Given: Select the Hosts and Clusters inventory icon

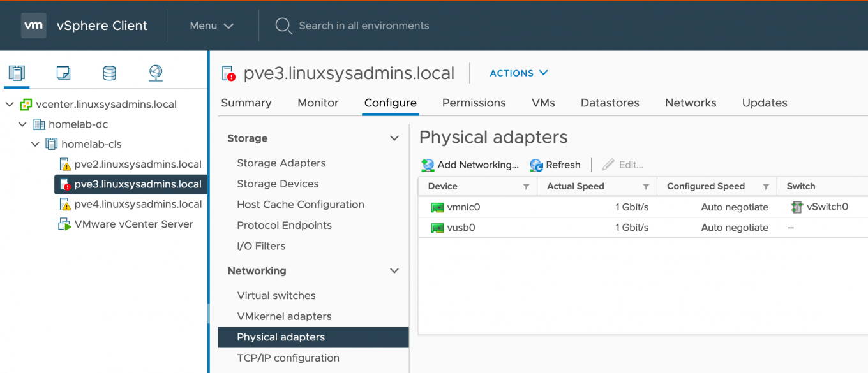Looking at the screenshot, I should [x=17, y=73].
